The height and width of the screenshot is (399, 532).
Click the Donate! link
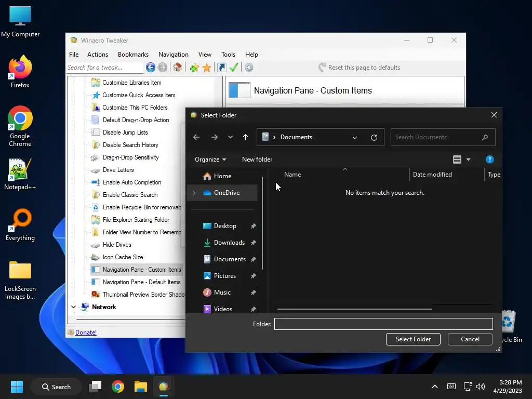(x=86, y=332)
